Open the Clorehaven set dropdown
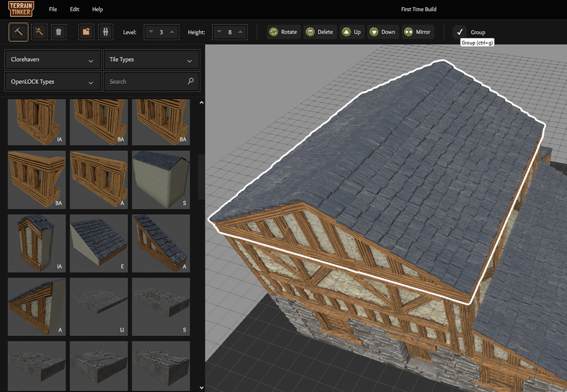The width and height of the screenshot is (567, 392). (x=52, y=60)
